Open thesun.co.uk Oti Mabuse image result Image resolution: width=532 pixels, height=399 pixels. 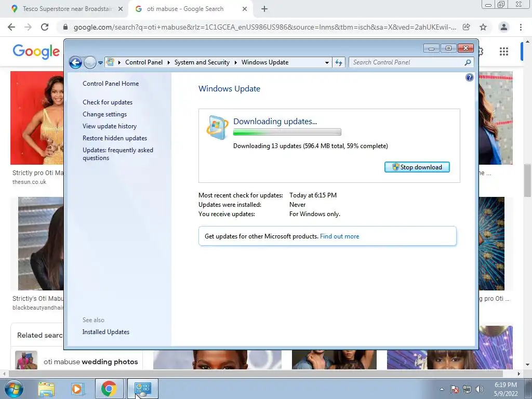point(37,118)
